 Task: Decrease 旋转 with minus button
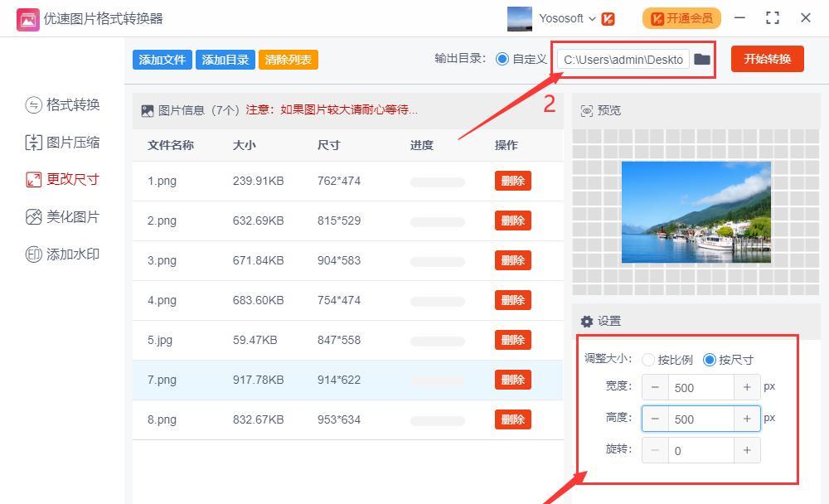coord(655,451)
